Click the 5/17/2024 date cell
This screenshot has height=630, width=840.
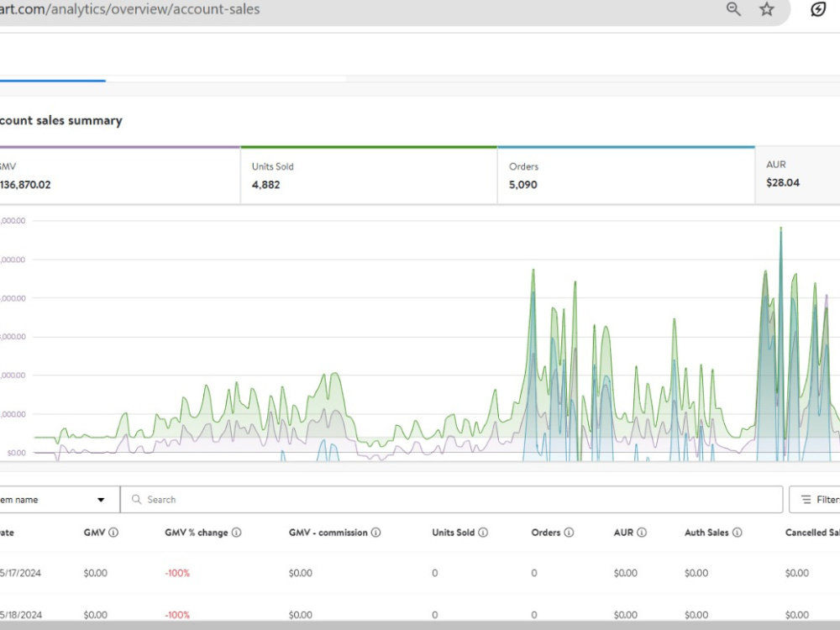click(20, 573)
